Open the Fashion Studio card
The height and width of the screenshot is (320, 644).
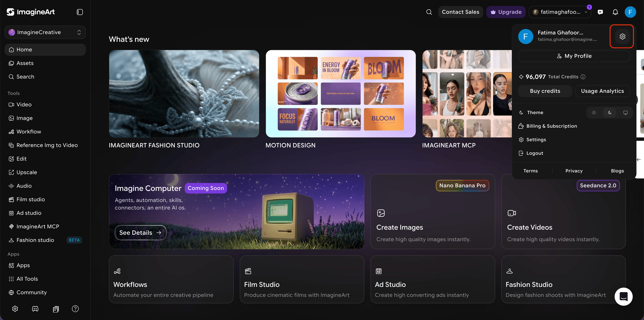(x=563, y=279)
